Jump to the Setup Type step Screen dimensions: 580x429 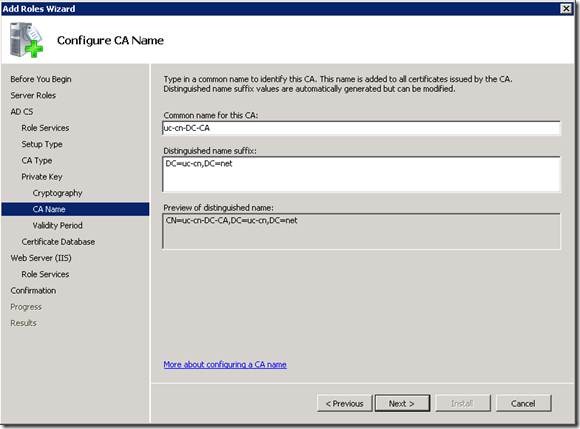(42, 144)
